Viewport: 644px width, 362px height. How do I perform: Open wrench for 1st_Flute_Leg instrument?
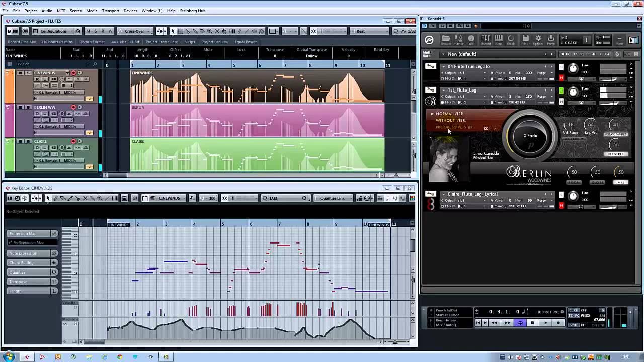click(x=430, y=90)
